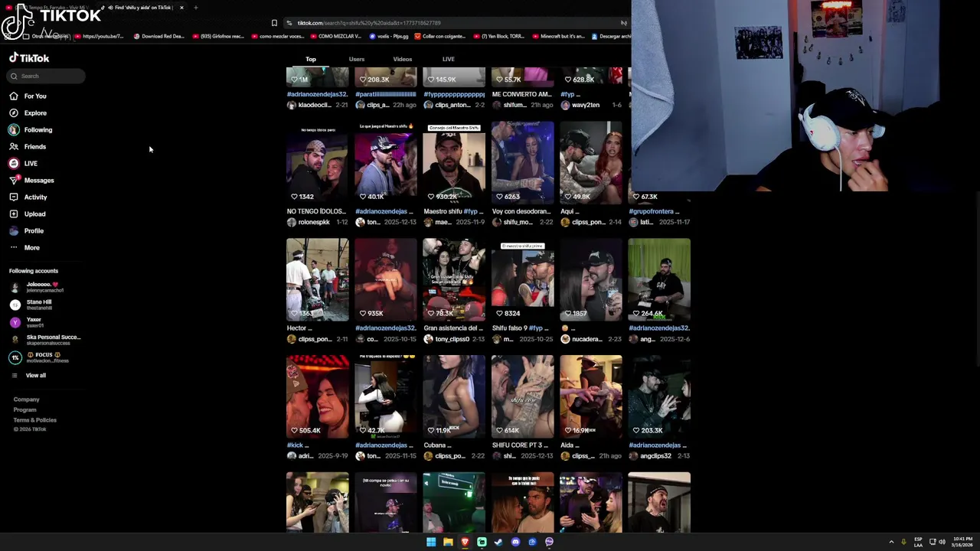
Task: Click the angclips32 username link
Action: point(655,456)
